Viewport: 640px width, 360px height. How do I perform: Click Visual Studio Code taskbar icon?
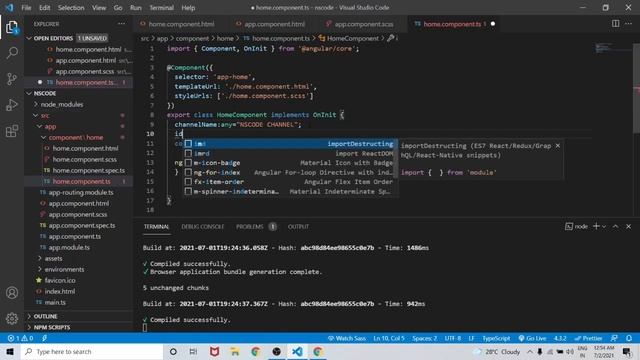297,351
